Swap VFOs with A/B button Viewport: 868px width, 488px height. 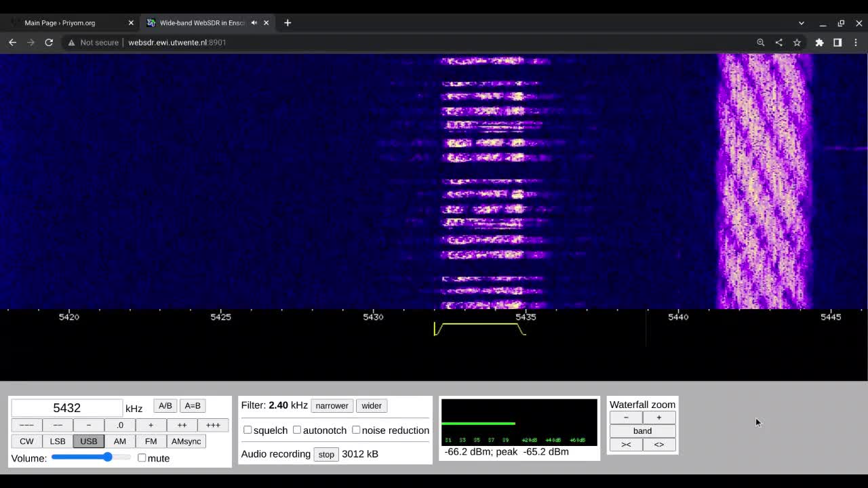pos(165,405)
